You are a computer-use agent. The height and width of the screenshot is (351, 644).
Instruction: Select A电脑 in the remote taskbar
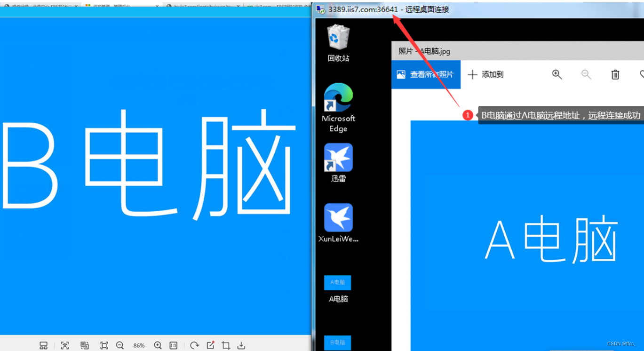337,282
